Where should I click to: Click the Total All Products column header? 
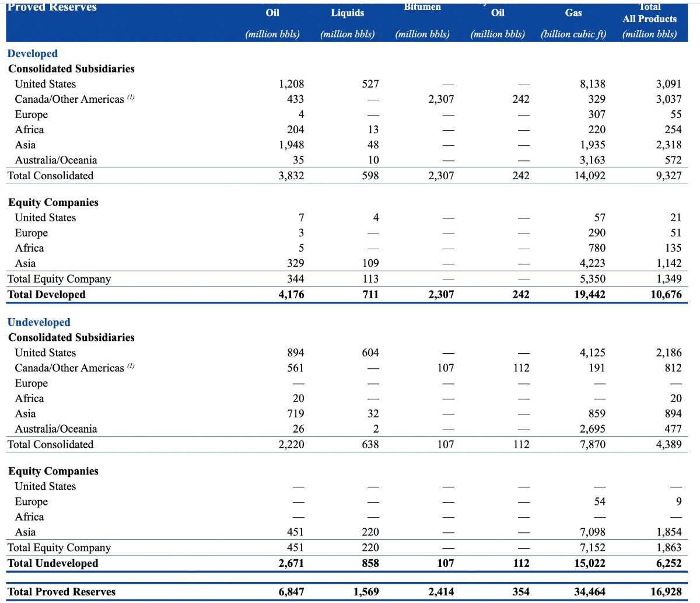point(650,13)
